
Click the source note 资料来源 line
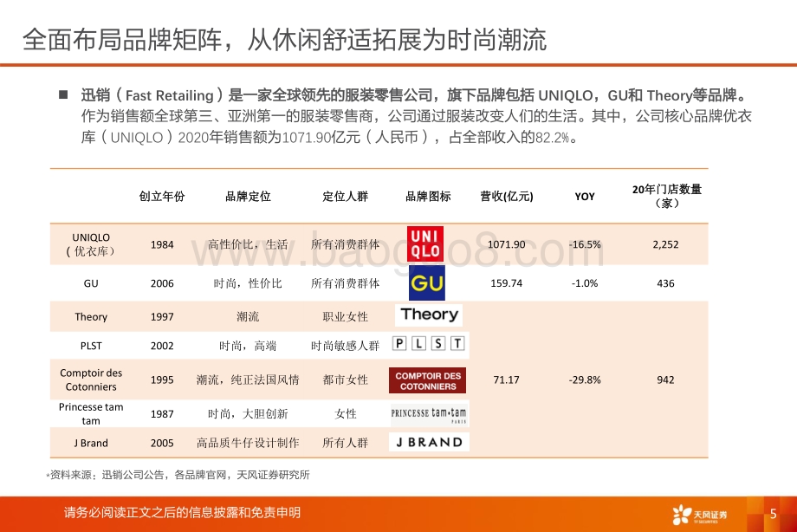[x=178, y=475]
